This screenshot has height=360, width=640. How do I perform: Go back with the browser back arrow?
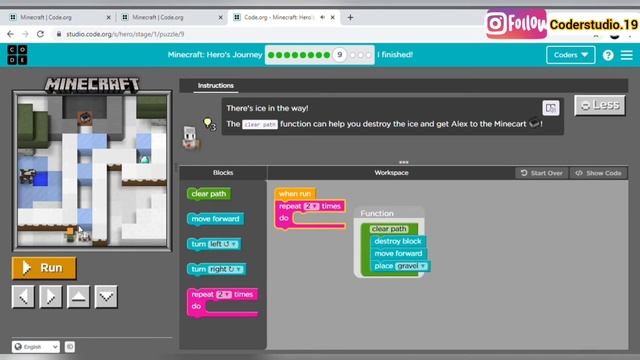[11, 34]
